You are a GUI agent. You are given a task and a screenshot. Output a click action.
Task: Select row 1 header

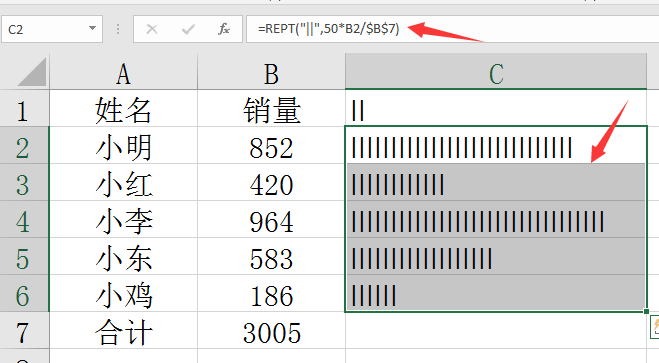point(24,108)
